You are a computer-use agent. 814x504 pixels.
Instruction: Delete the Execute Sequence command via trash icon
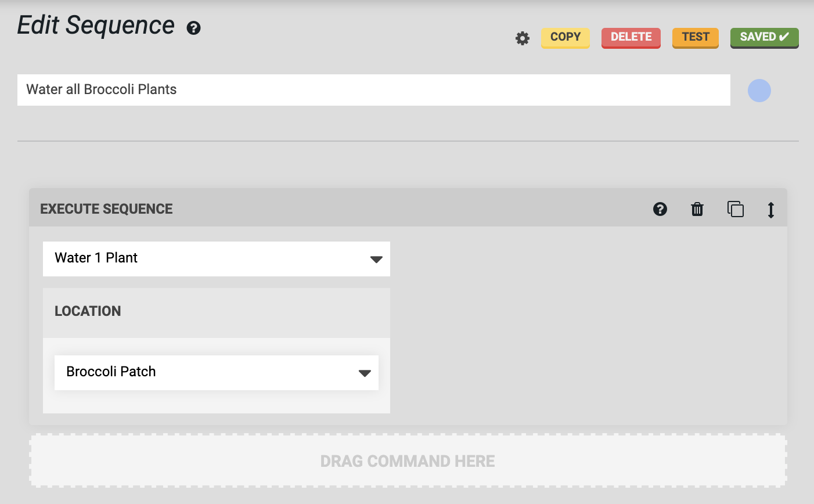[x=697, y=209]
